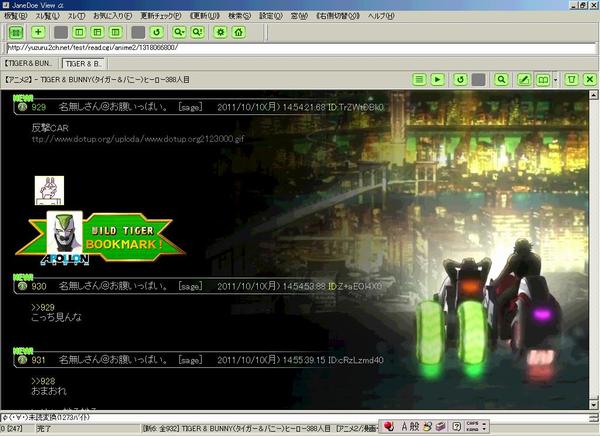This screenshot has width=600, height=436.
Task: Open the 検索(S) menu
Action: pos(240,16)
